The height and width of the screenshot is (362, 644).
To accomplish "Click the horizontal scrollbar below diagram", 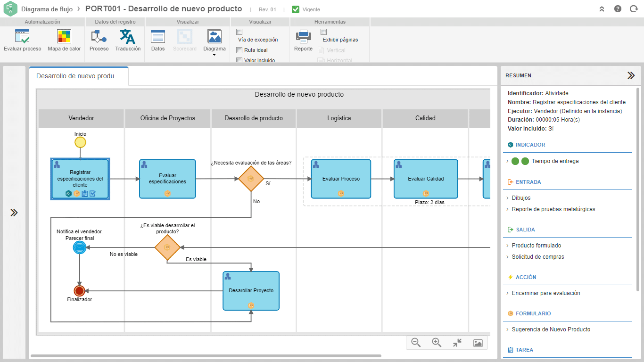I will tap(206, 356).
